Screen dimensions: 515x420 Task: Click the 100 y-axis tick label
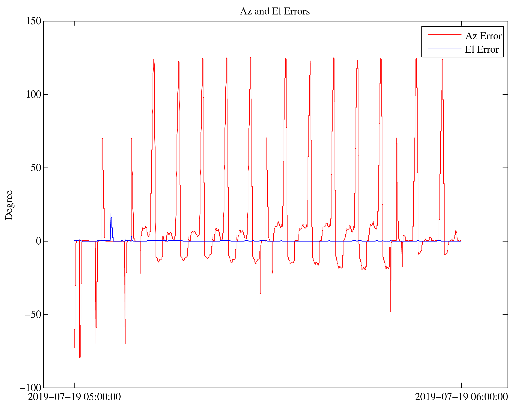pyautogui.click(x=33, y=95)
